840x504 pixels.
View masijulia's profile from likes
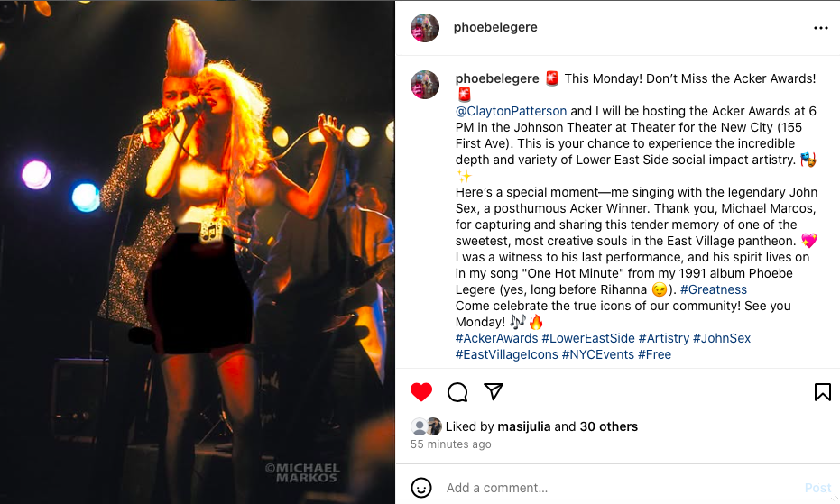(x=524, y=426)
